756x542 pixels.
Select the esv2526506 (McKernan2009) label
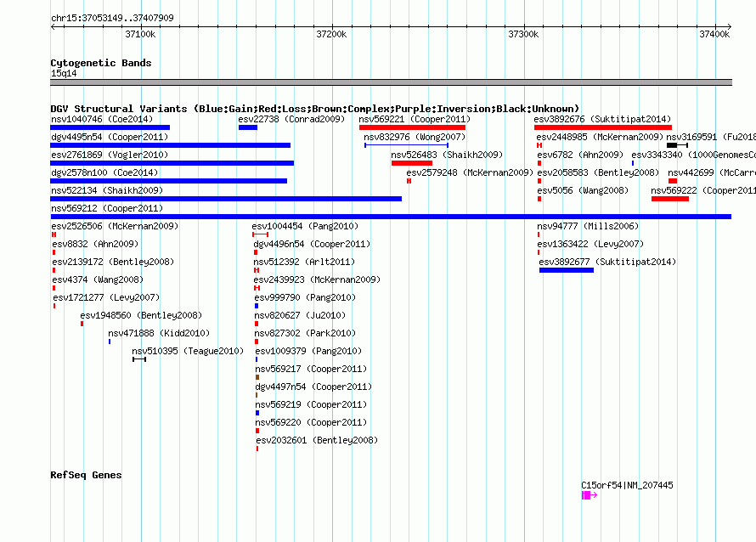(115, 226)
